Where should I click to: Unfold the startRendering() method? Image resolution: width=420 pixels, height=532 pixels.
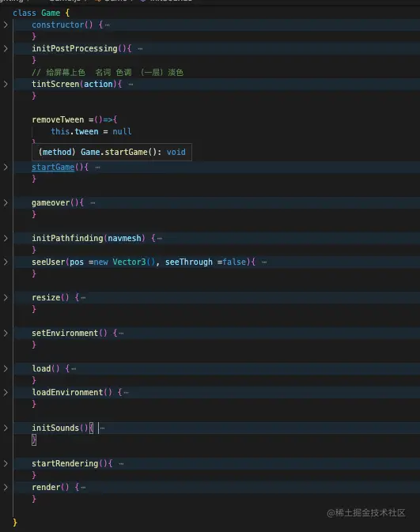click(x=6, y=464)
